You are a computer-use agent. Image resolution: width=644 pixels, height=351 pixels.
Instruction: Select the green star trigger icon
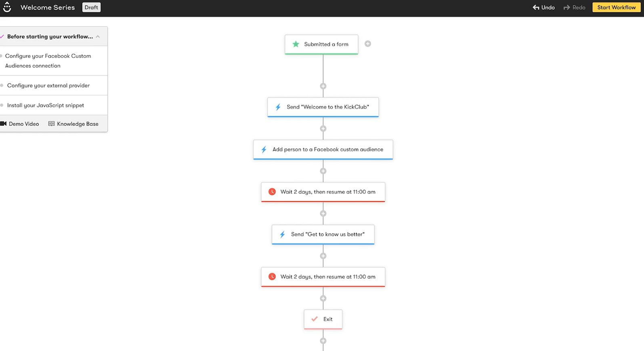coord(296,44)
